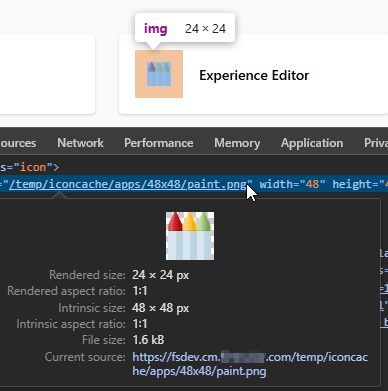Click the img 24 × 24 tooltip
The width and height of the screenshot is (388, 391).
point(185,29)
